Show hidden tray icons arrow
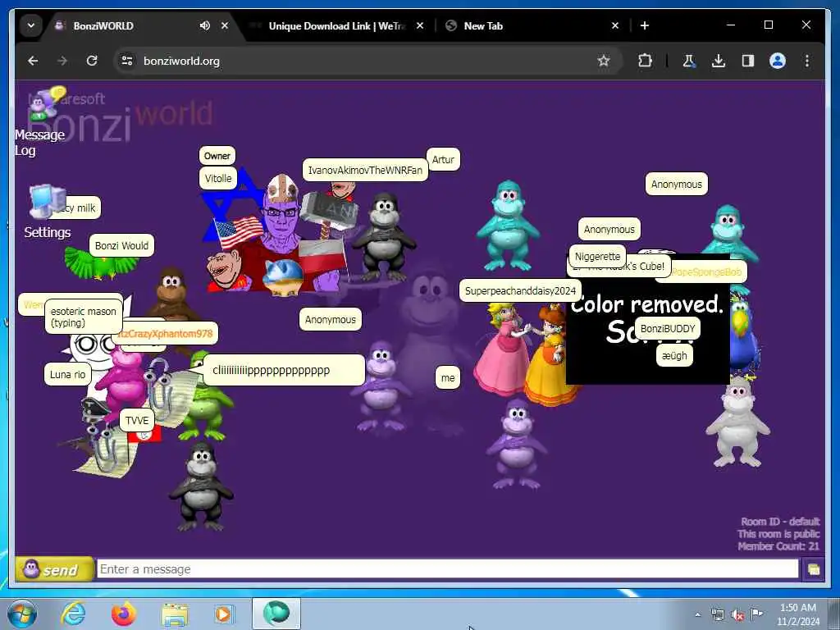840x630 pixels. pyautogui.click(x=697, y=614)
